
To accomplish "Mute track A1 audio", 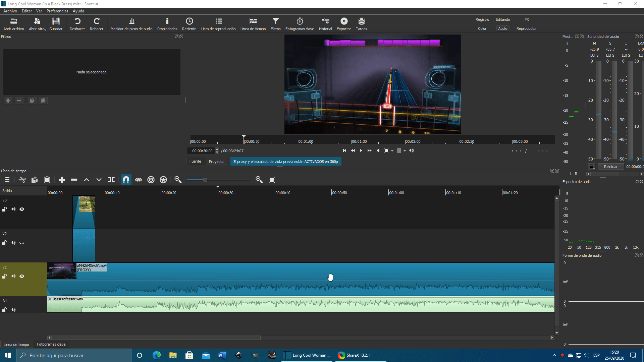I will (x=13, y=310).
